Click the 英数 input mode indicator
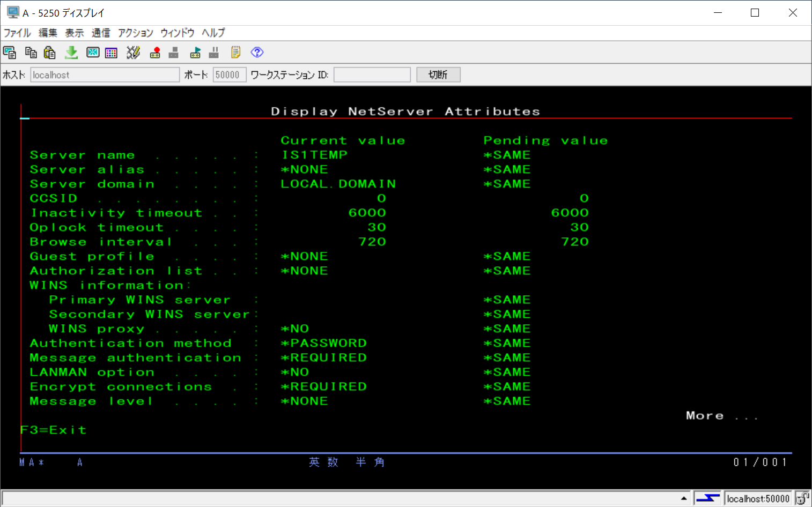 (324, 462)
